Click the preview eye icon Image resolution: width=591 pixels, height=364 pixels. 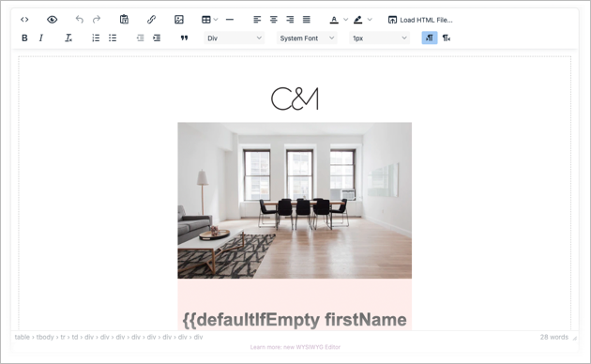[52, 20]
